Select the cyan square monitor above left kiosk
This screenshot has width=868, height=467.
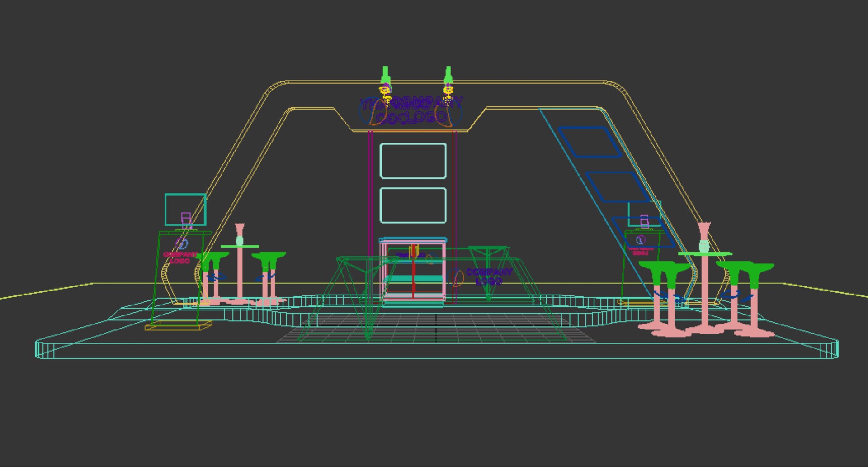pos(185,210)
